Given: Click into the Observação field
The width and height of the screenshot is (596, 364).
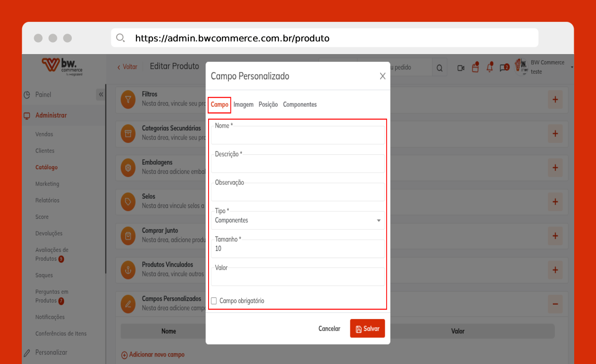Looking at the screenshot, I should pyautogui.click(x=298, y=192).
